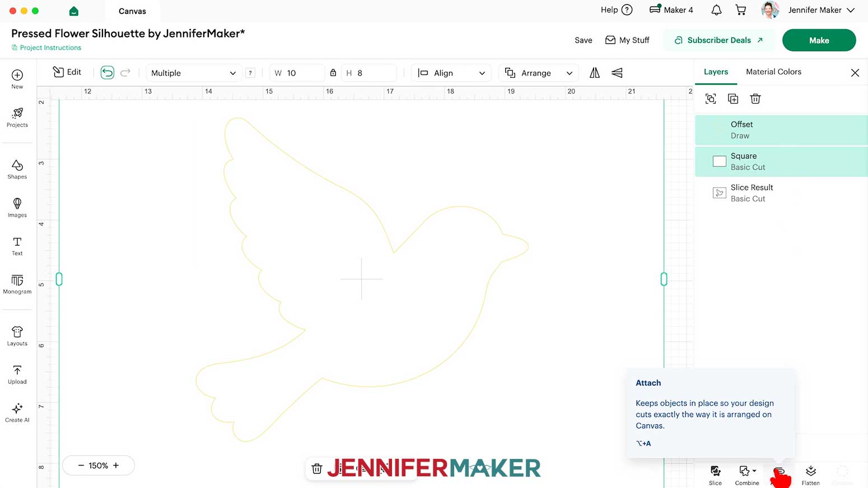
Task: Open the Create AI tool
Action: pos(17,413)
